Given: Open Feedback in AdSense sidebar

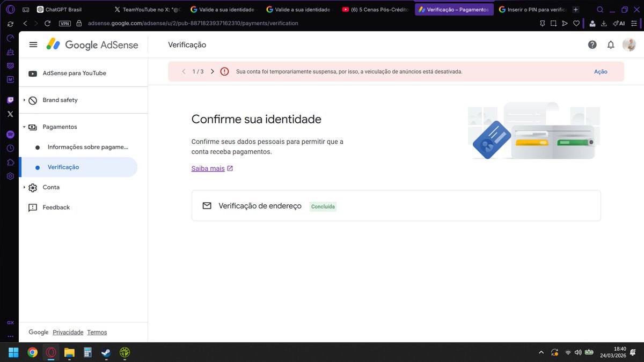Looking at the screenshot, I should point(56,208).
